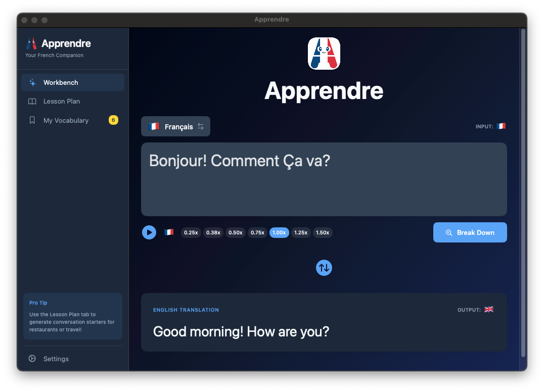Click the magnifier icon on Break Down button
The width and height of the screenshot is (544, 392).
(449, 232)
